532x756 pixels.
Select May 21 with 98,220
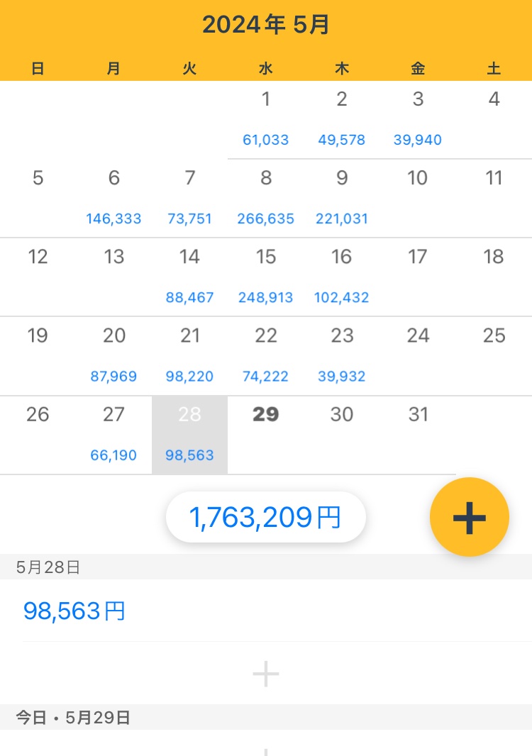(190, 356)
